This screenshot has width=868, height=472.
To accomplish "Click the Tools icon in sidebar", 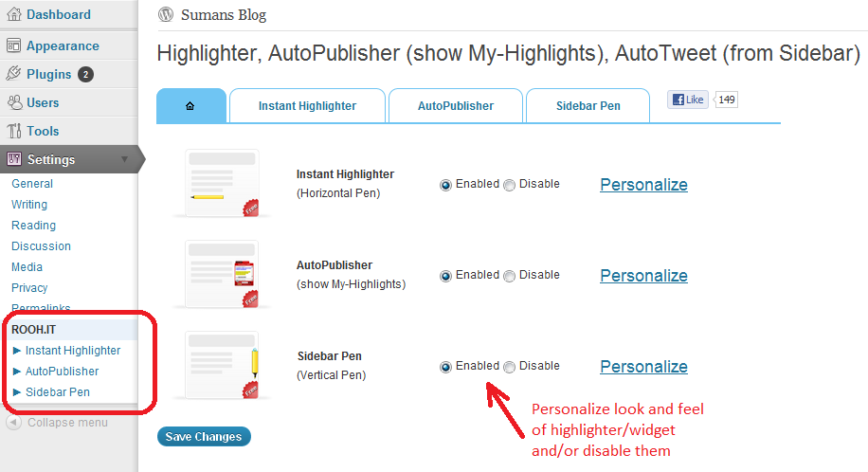I will click(x=14, y=131).
